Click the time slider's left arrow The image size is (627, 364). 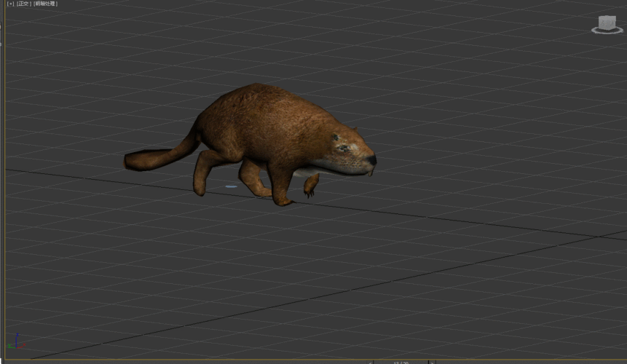click(x=370, y=362)
